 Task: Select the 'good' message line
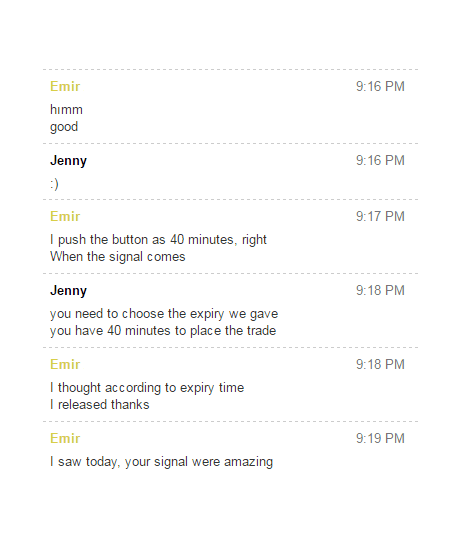click(x=64, y=127)
